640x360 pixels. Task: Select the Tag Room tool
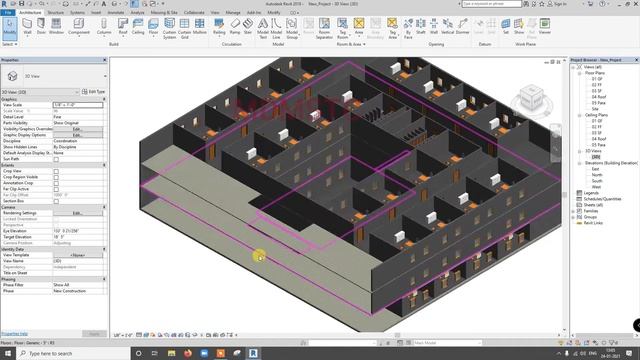tap(342, 28)
